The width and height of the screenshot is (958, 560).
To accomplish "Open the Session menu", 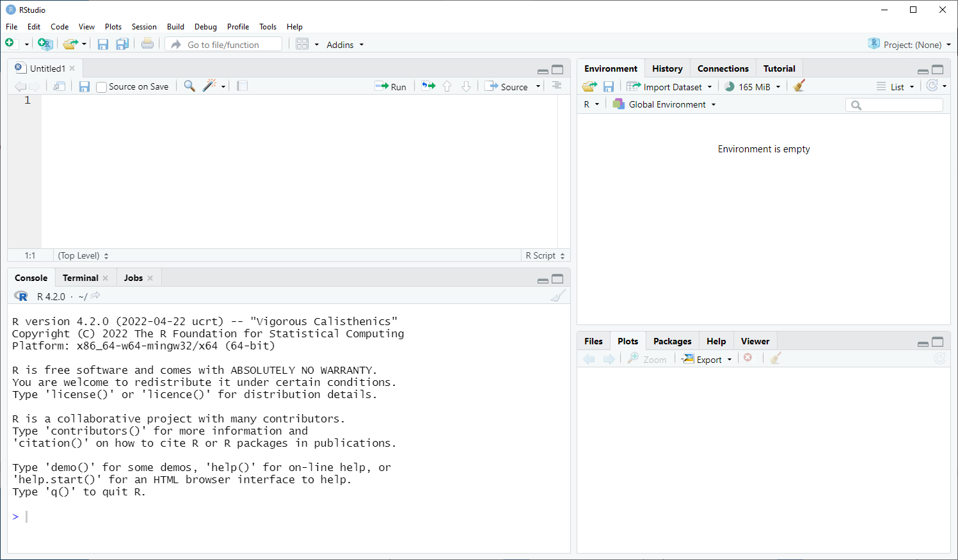I will [144, 27].
